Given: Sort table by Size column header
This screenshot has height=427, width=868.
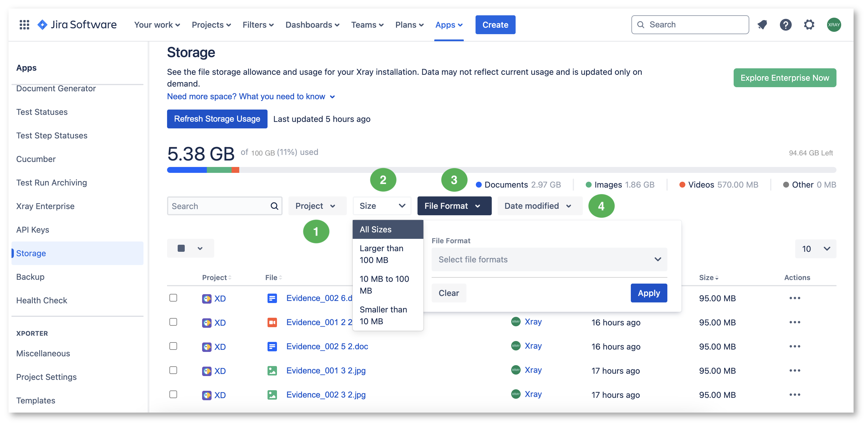Looking at the screenshot, I should [709, 277].
